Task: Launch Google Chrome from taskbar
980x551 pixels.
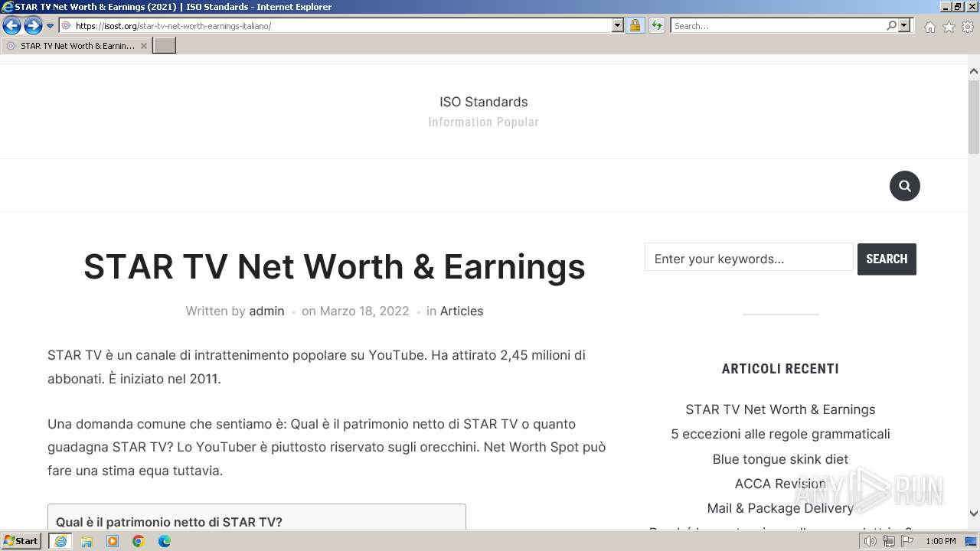Action: pyautogui.click(x=139, y=541)
